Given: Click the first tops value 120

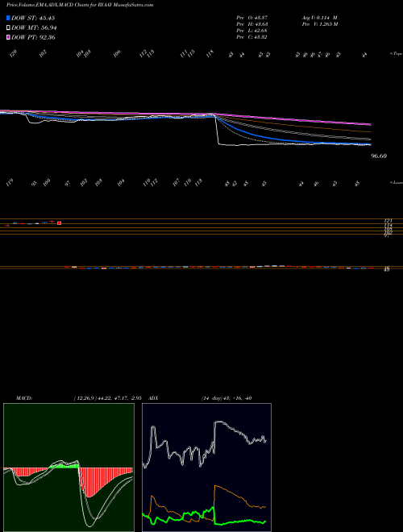Looking at the screenshot, I should [x=14, y=53].
